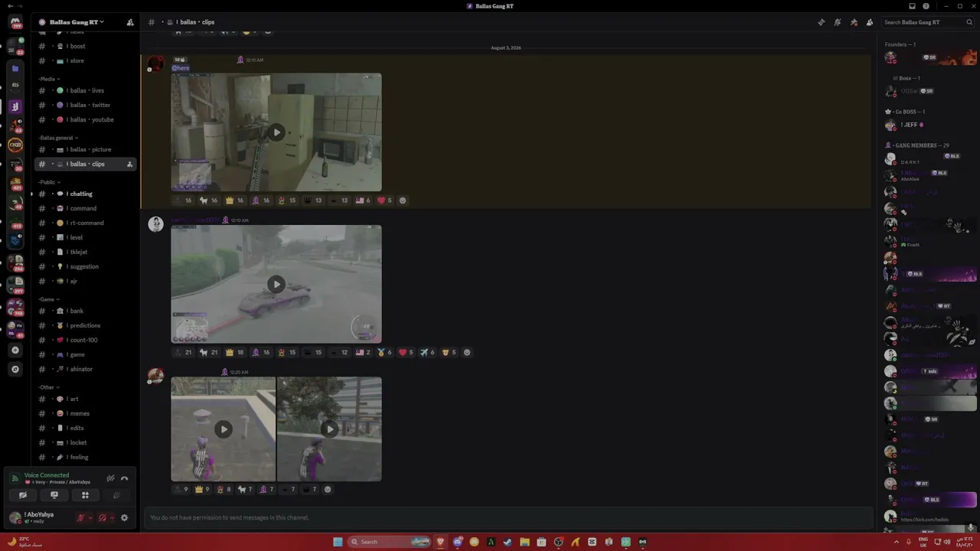Click red heart reaction with count 5 on first clip
This screenshot has height=551, width=980.
click(x=384, y=201)
